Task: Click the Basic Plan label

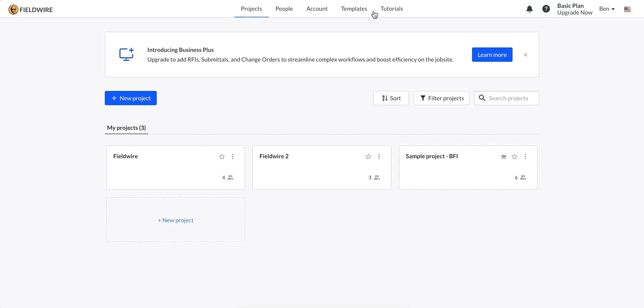Action: [x=571, y=6]
